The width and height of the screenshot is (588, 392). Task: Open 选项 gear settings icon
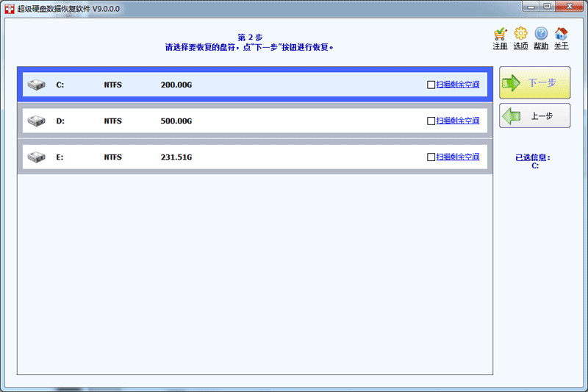point(520,34)
